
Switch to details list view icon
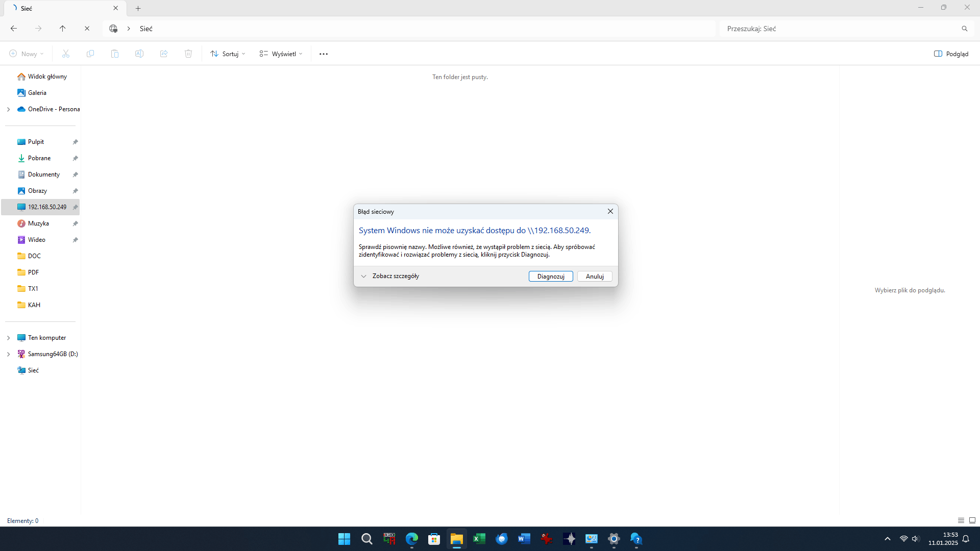pyautogui.click(x=961, y=520)
